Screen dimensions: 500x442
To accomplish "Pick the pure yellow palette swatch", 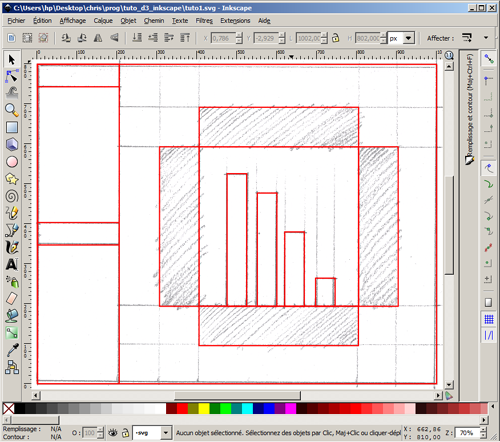I will (204, 408).
